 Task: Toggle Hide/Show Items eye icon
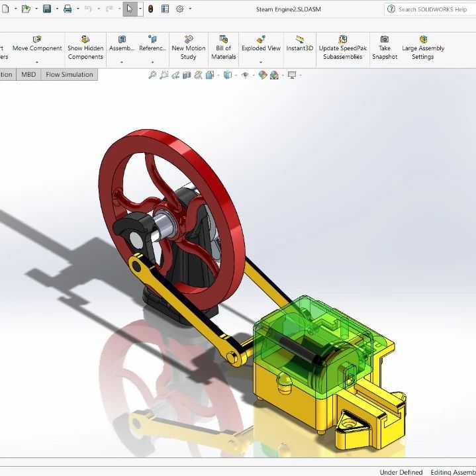point(245,75)
